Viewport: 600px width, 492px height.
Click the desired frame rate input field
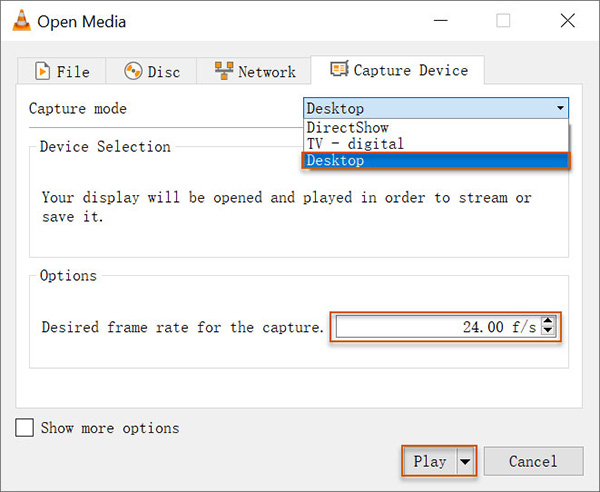tap(438, 327)
